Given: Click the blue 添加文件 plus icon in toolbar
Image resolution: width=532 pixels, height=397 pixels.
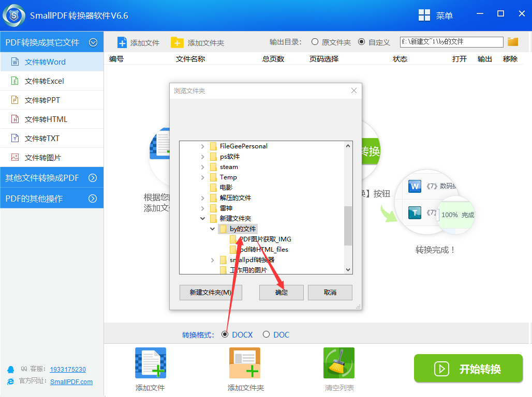Looking at the screenshot, I should [122, 43].
